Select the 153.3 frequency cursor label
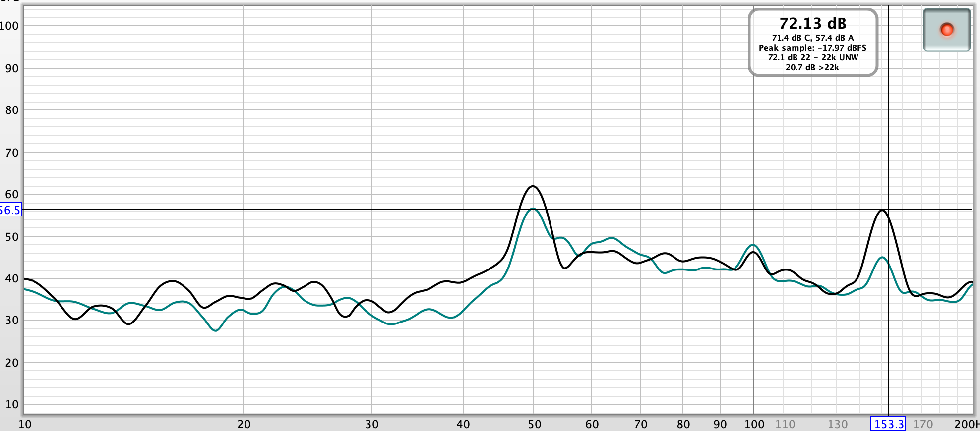This screenshot has height=431, width=980. click(888, 424)
